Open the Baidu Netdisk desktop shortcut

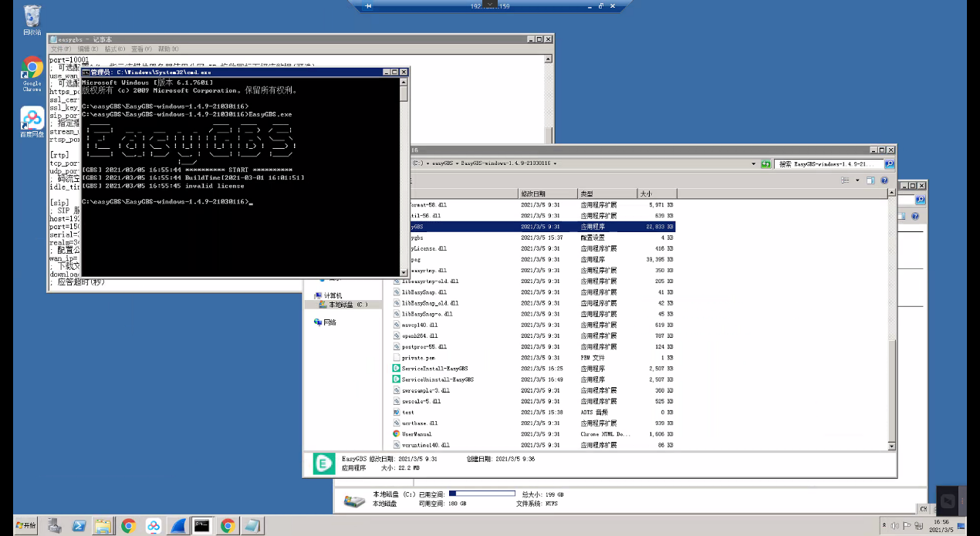click(32, 122)
